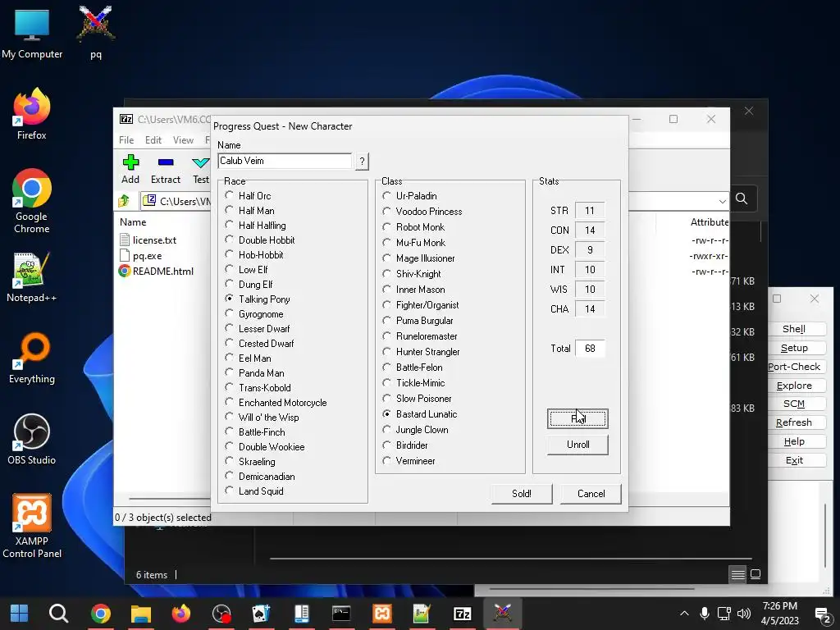Select the Ur-Paladin class
Image resolution: width=840 pixels, height=630 pixels.
tap(410, 195)
